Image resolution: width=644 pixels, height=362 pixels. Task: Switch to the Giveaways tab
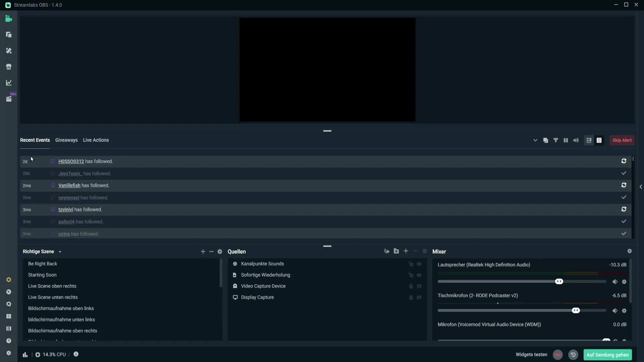tap(66, 140)
